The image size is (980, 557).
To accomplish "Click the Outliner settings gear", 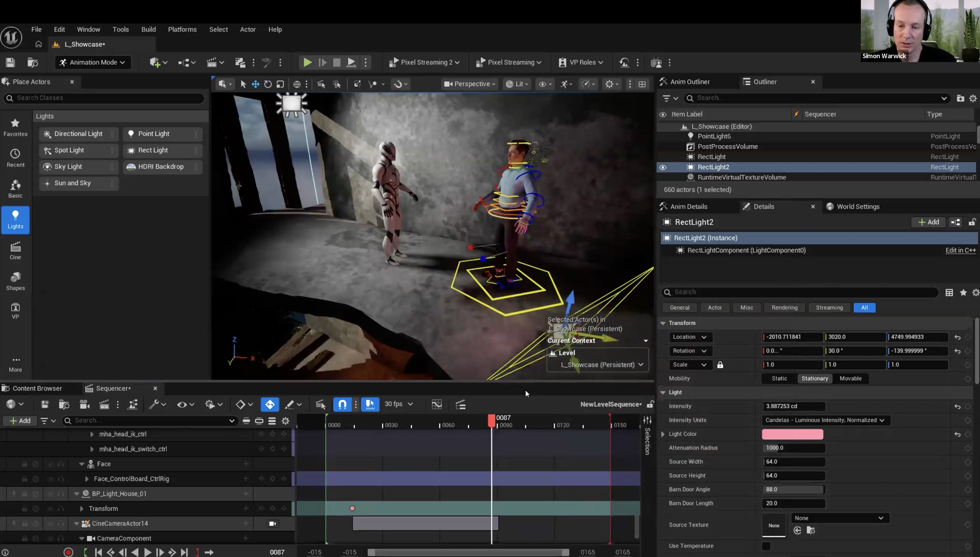I will click(973, 98).
